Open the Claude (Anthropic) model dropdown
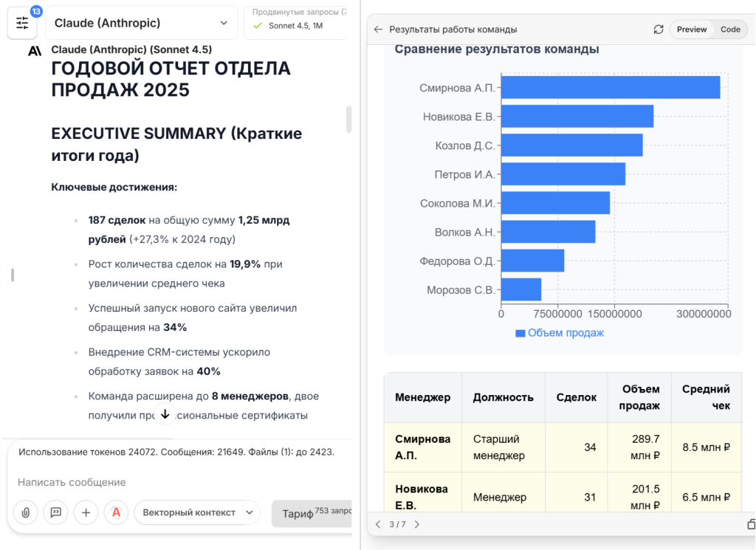The width and height of the screenshot is (756, 550). point(142,22)
